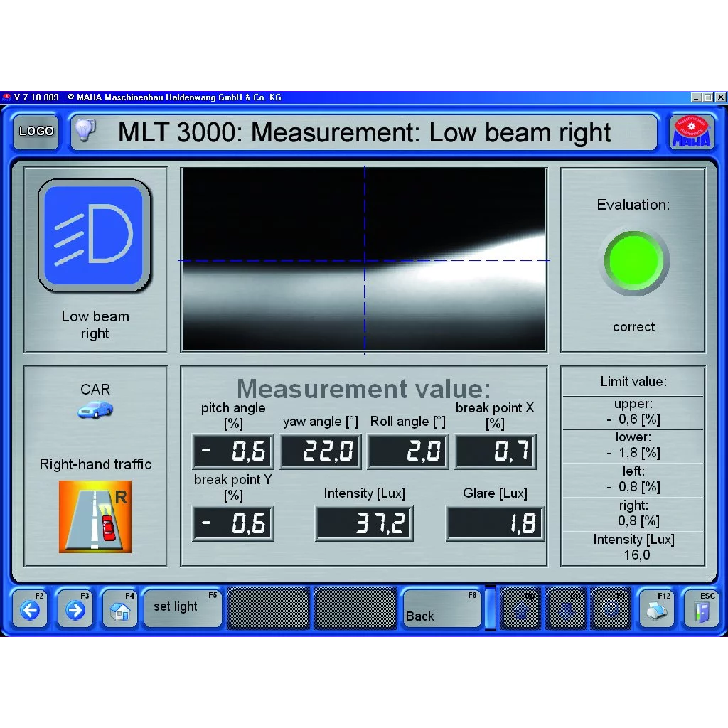Click the disabled F1 help button
Image resolution: width=728 pixels, height=728 pixels.
pos(611,609)
